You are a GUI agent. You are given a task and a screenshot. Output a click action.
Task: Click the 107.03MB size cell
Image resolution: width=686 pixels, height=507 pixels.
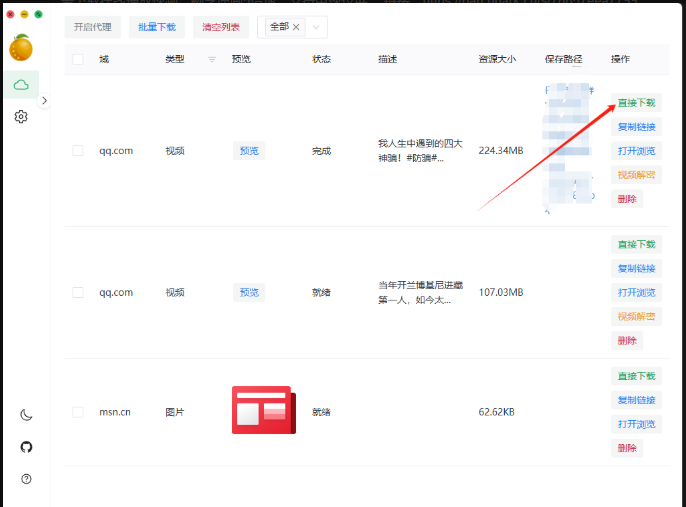[501, 292]
